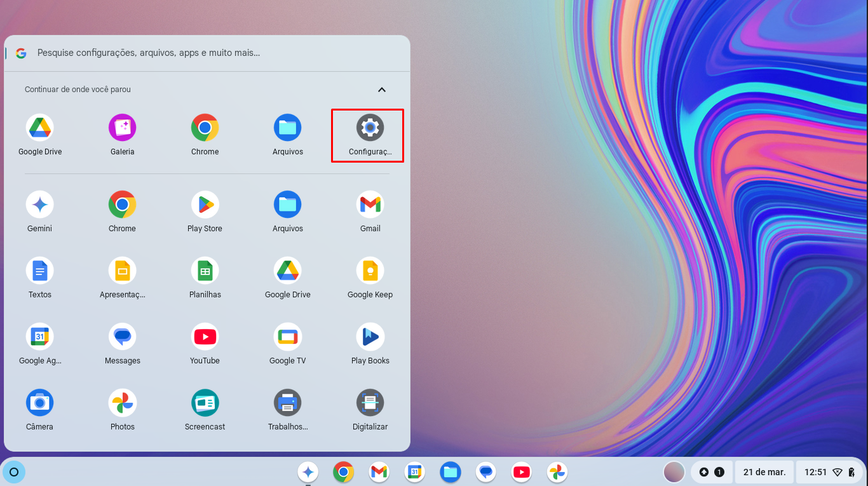Collapse the 'Continuar de onde você parou' section

(382, 90)
